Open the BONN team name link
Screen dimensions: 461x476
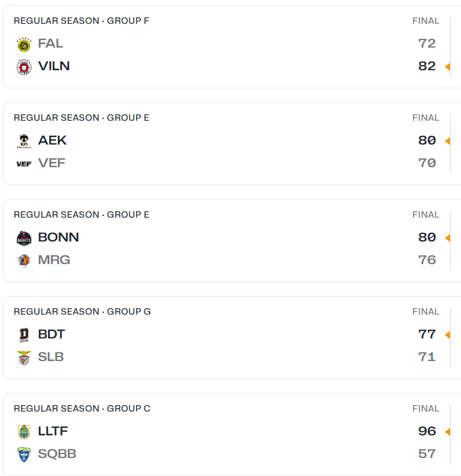(x=59, y=237)
